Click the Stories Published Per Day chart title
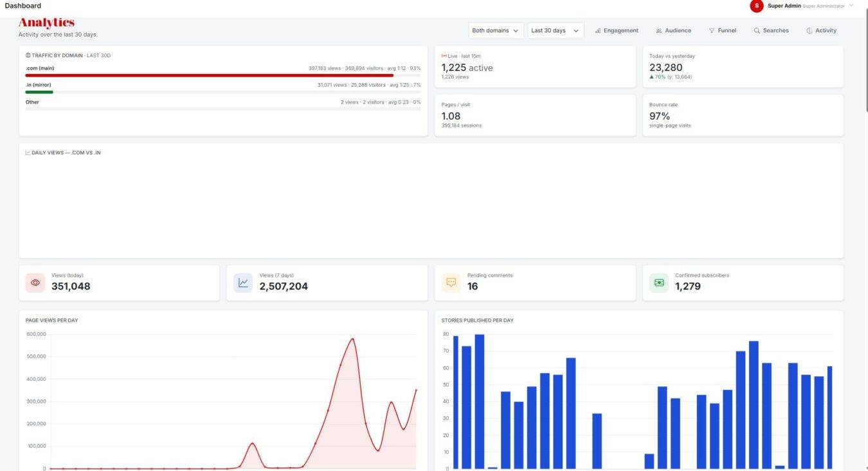 (x=477, y=320)
